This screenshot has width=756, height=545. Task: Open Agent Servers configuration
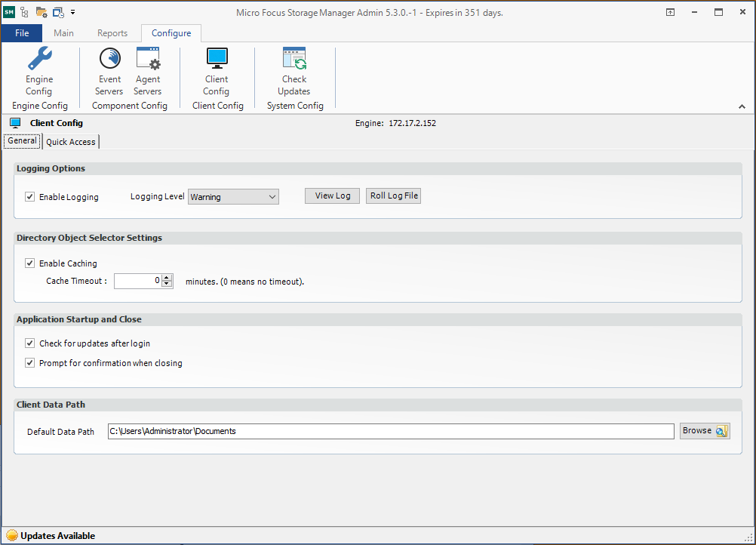[148, 71]
